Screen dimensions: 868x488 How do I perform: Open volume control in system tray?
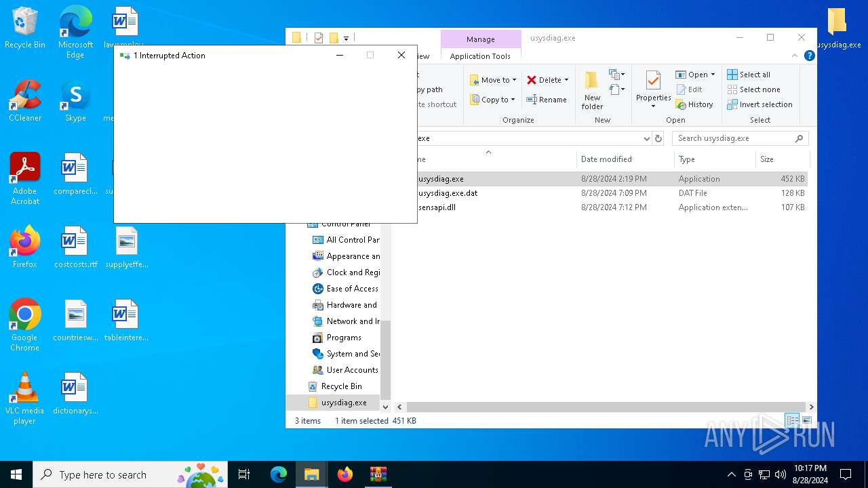click(781, 474)
